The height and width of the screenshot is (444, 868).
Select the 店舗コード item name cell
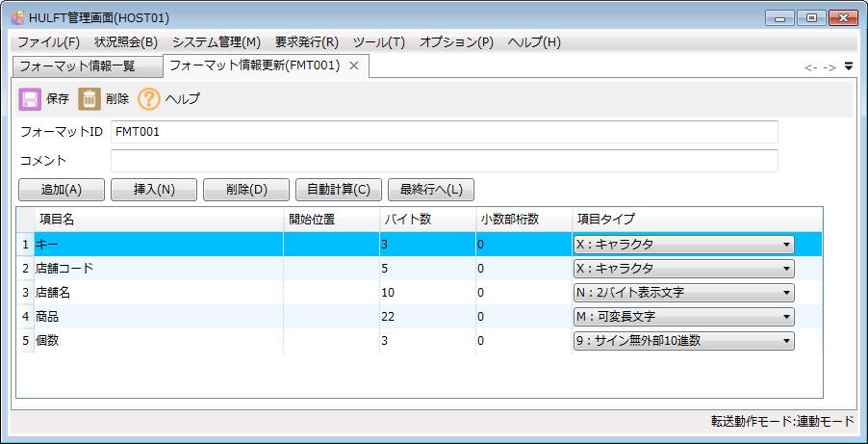pyautogui.click(x=159, y=269)
